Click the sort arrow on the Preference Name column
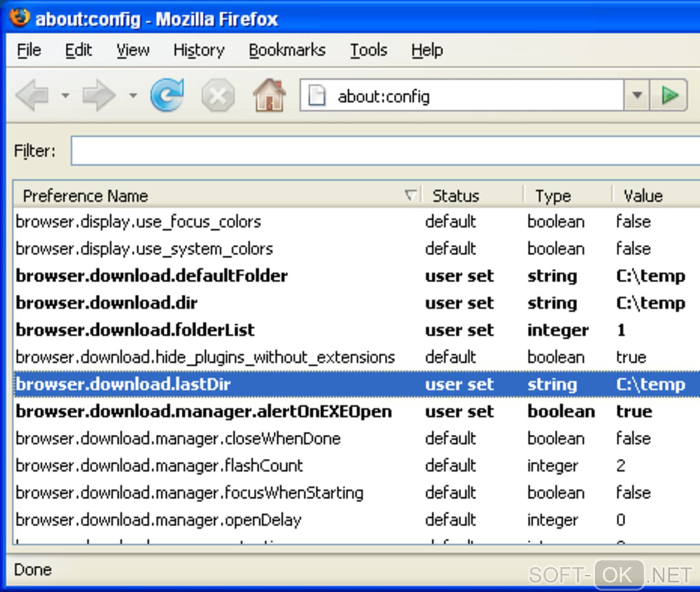 [410, 195]
